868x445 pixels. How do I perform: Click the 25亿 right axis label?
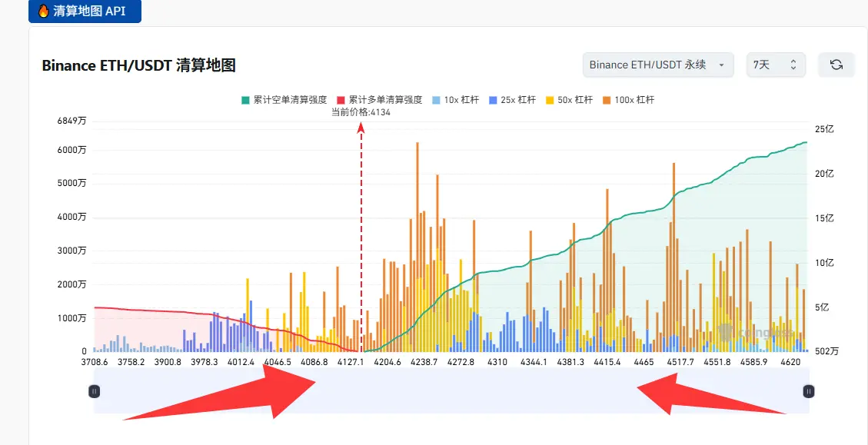[x=824, y=129]
